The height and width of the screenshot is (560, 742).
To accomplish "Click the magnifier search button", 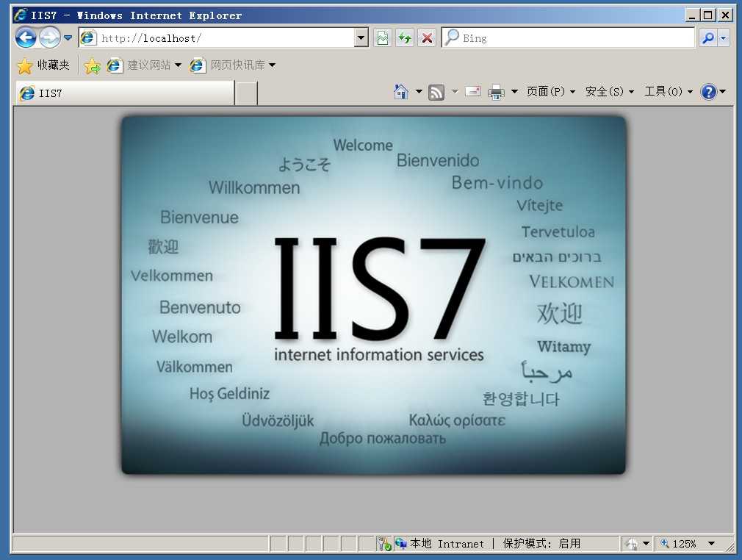I will pos(708,38).
